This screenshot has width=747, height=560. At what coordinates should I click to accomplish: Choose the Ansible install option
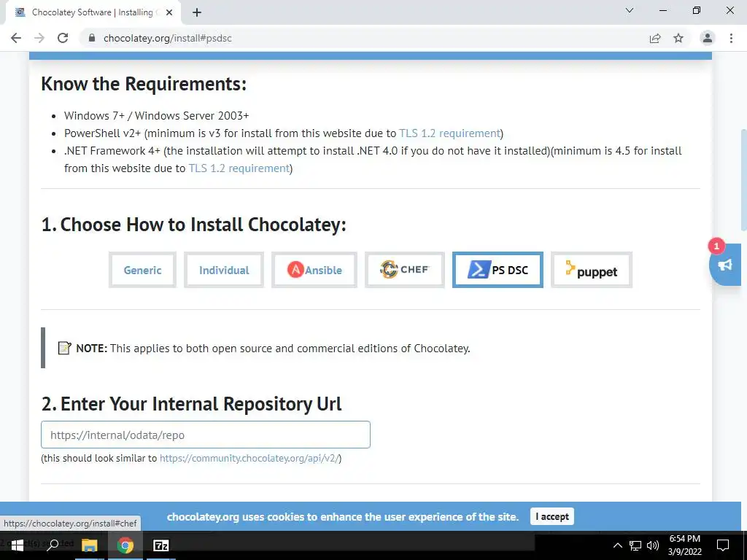click(314, 270)
